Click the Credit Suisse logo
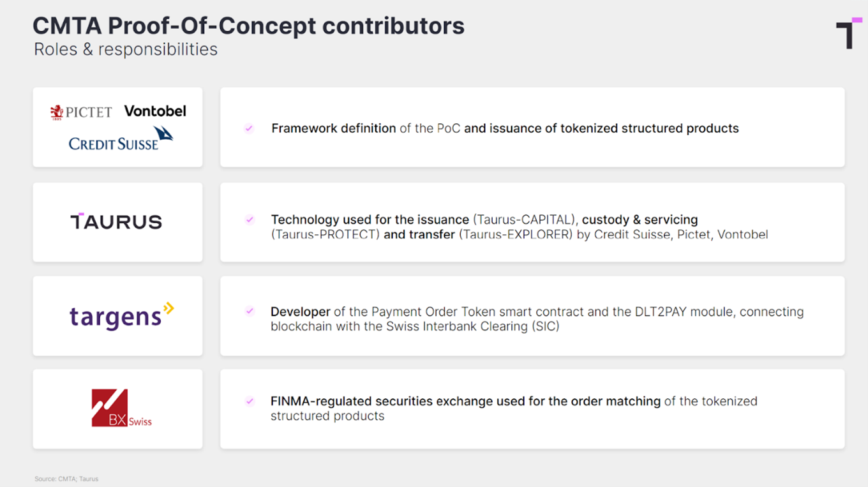Screen dimensions: 868x487 121,139
